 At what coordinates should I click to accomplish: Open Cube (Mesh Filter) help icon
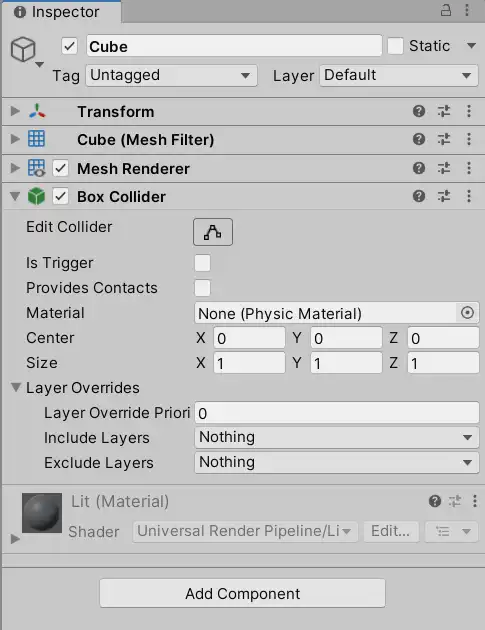pos(419,139)
